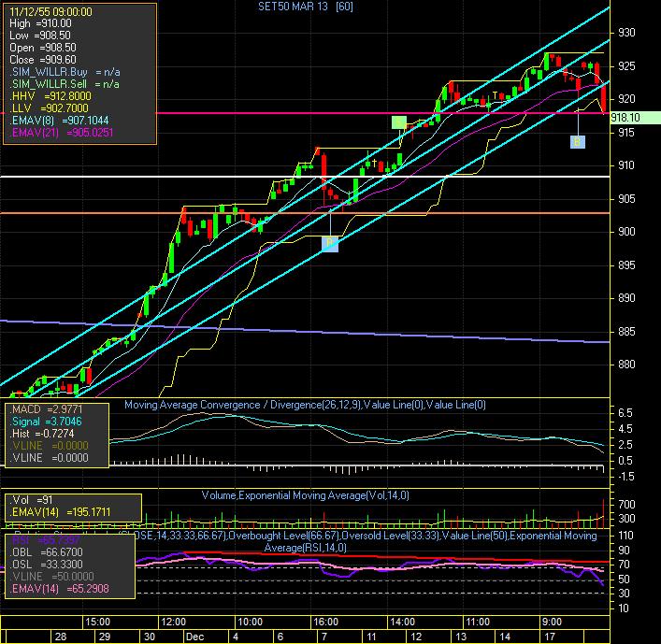Click the white horizontal line near 908
The height and width of the screenshot is (644, 661).
point(305,177)
